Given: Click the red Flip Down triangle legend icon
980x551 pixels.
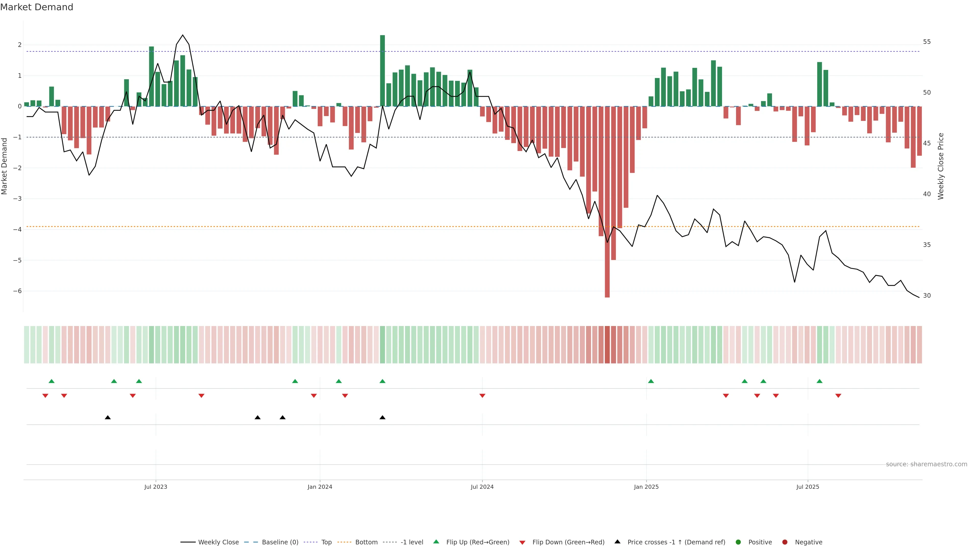Looking at the screenshot, I should (522, 542).
